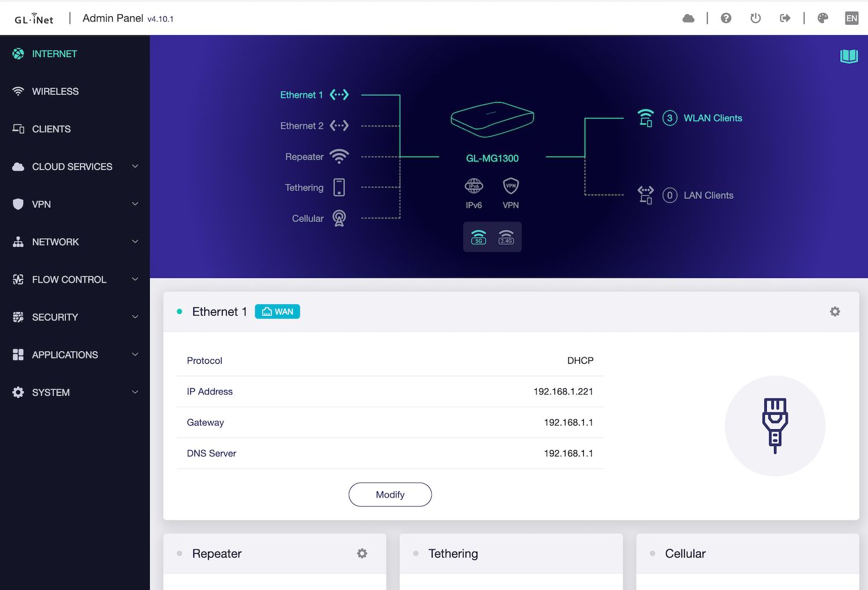
Task: Click the Cellular card title
Action: 685,554
